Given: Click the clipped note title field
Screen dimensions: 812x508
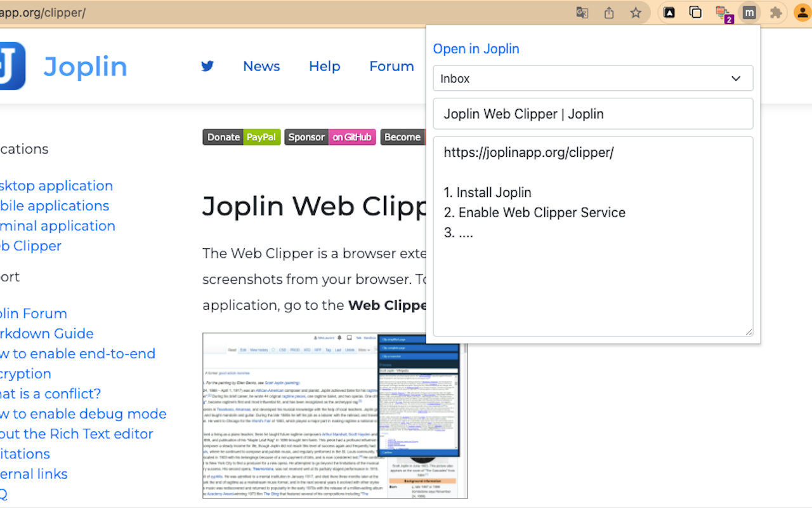Looking at the screenshot, I should coord(593,114).
